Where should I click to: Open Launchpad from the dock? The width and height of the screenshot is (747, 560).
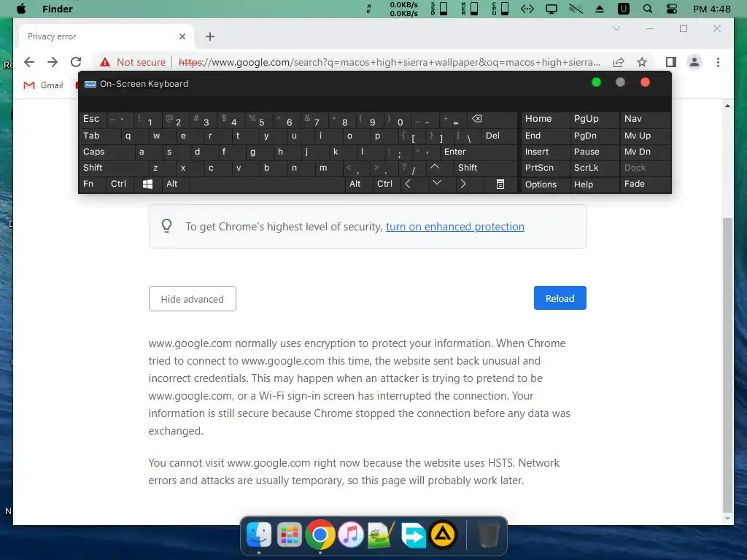290,534
